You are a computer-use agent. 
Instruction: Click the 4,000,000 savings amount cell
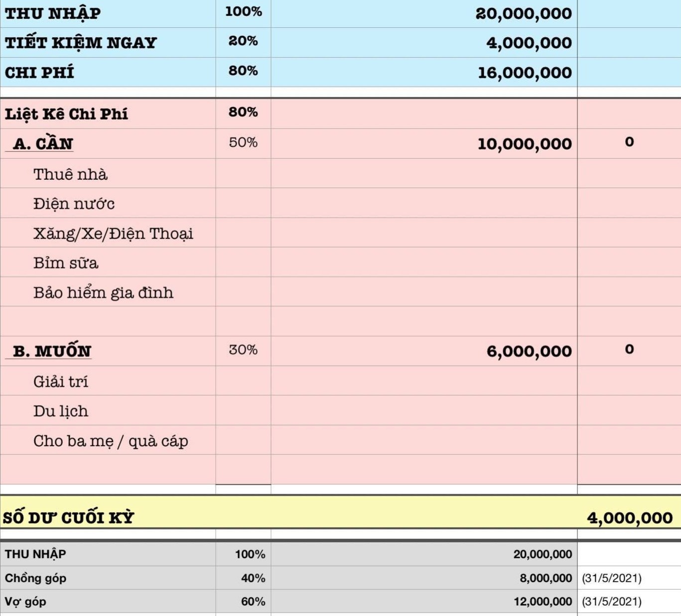pyautogui.click(x=529, y=43)
